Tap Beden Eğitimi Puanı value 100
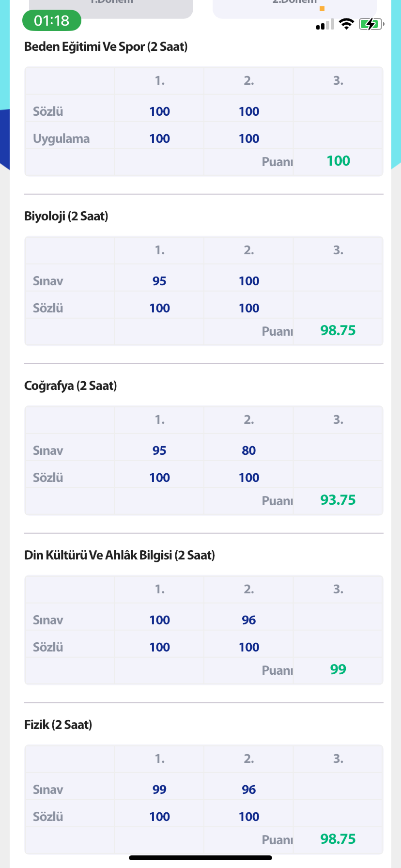The height and width of the screenshot is (868, 401). point(338,161)
